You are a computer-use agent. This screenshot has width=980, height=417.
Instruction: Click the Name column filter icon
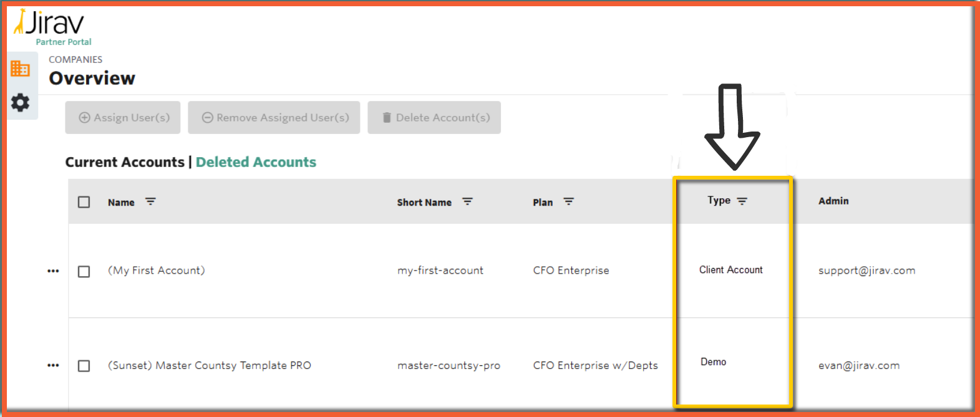pos(150,202)
